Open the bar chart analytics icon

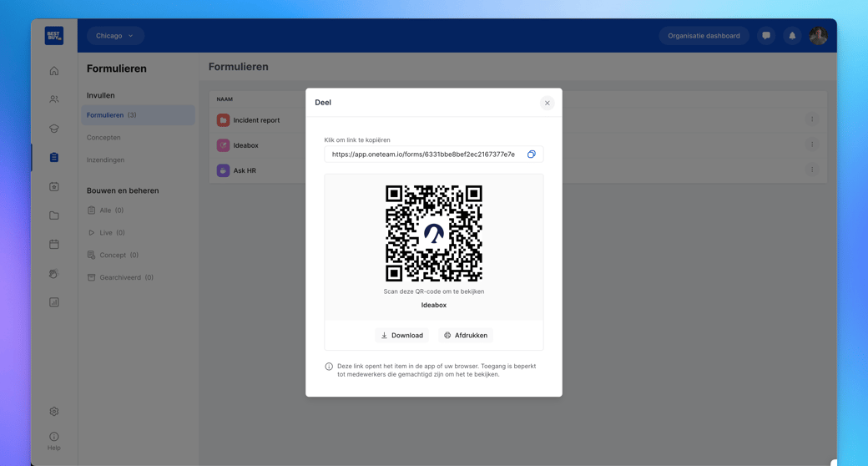[x=53, y=302]
